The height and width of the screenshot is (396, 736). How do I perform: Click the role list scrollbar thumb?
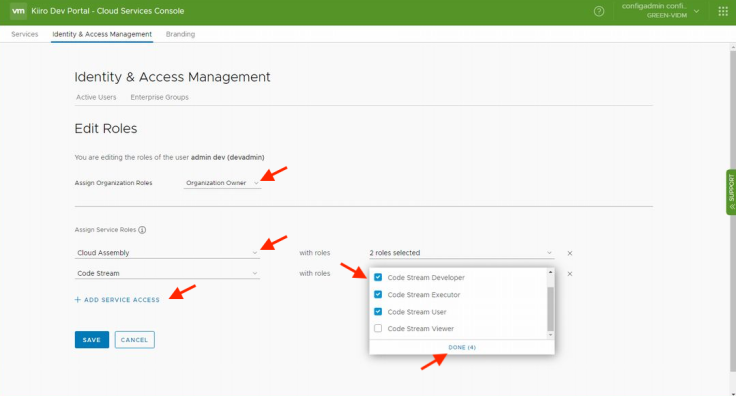551,309
